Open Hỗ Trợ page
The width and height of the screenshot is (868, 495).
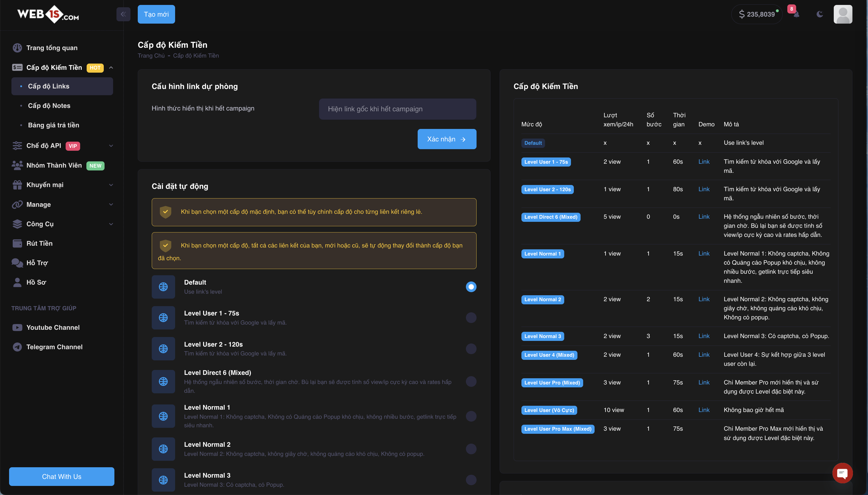coord(62,263)
